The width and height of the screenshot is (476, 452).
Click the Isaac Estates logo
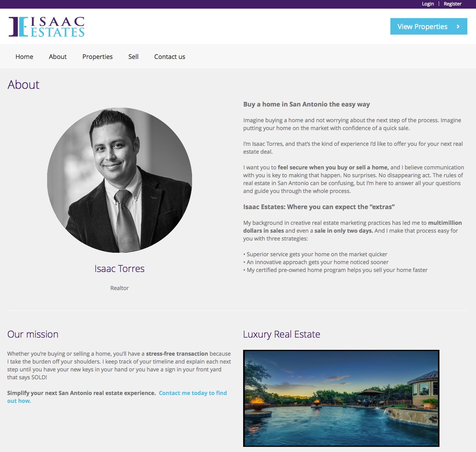tap(46, 27)
